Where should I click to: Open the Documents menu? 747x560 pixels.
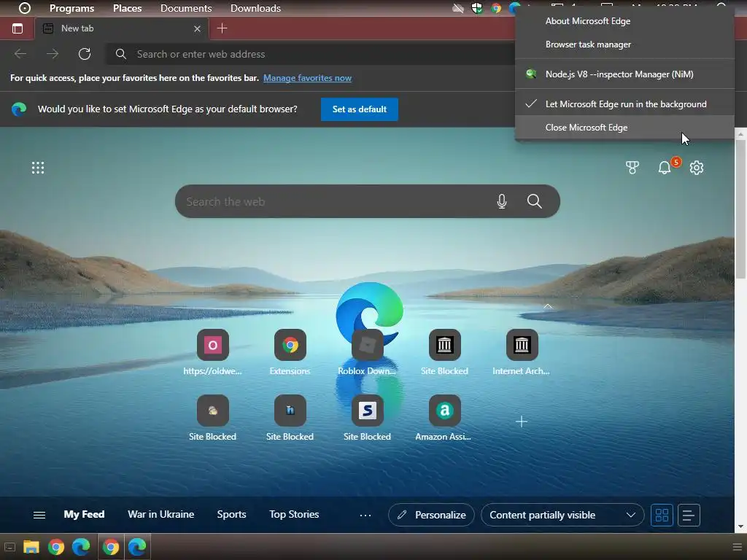click(x=186, y=8)
